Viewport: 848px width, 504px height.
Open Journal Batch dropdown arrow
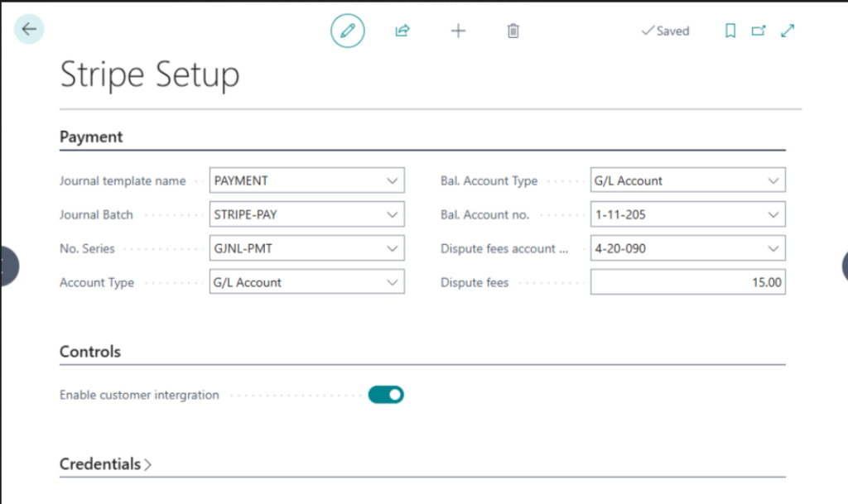click(x=392, y=214)
